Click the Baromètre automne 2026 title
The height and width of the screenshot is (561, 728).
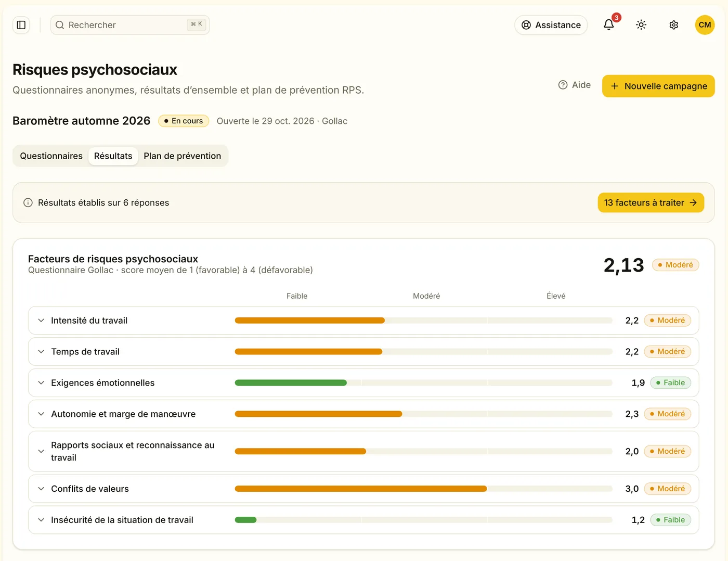pos(81,121)
